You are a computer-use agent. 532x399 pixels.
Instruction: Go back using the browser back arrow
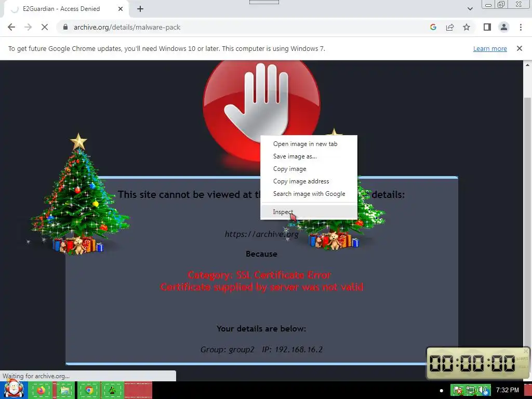tap(11, 27)
